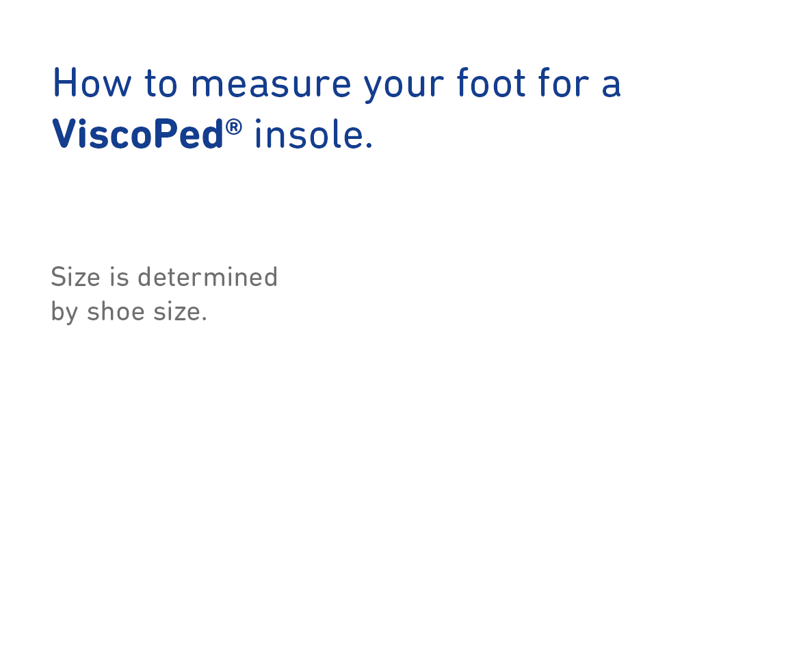The image size is (812, 670).
Task: Click the word "to" in the heading
Action: tap(161, 83)
